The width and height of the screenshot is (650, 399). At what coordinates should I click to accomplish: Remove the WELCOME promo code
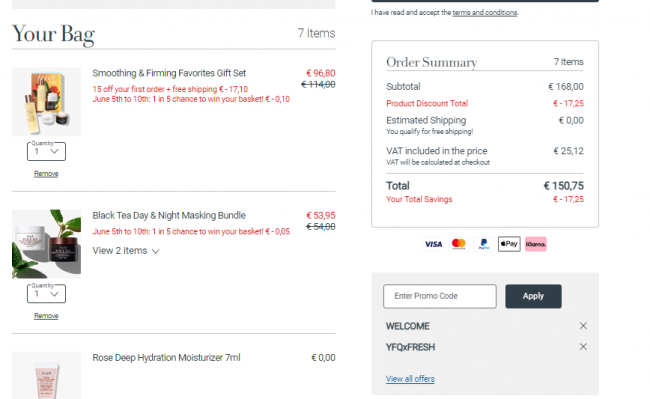583,326
